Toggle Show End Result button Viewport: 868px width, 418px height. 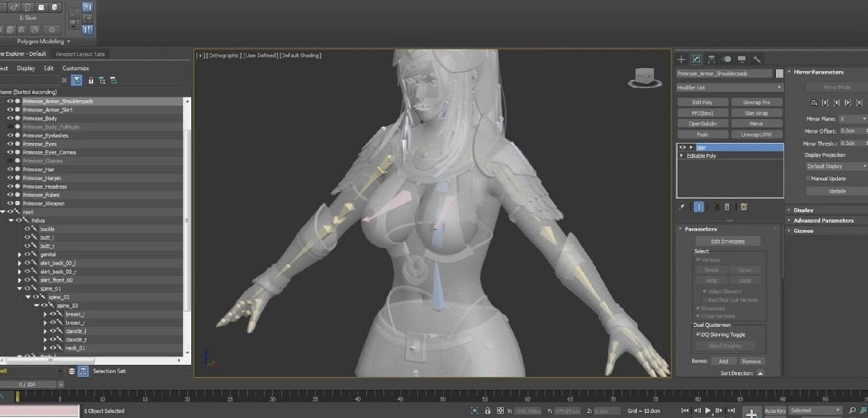tap(698, 207)
